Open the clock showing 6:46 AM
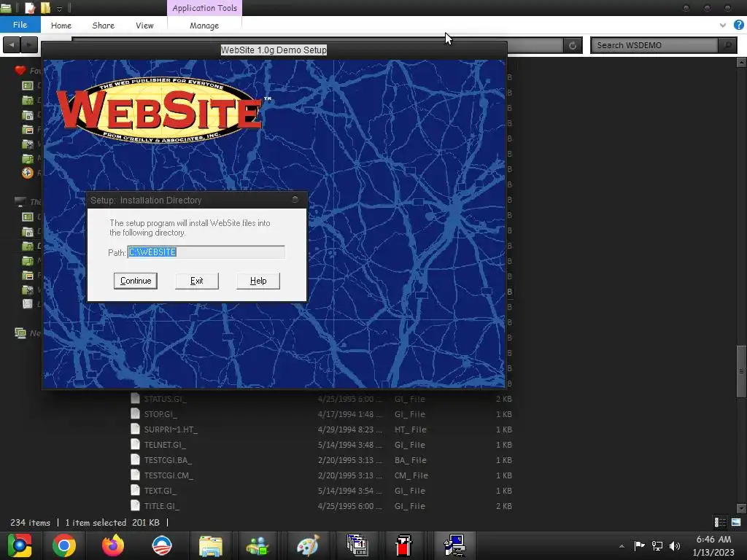 click(713, 545)
